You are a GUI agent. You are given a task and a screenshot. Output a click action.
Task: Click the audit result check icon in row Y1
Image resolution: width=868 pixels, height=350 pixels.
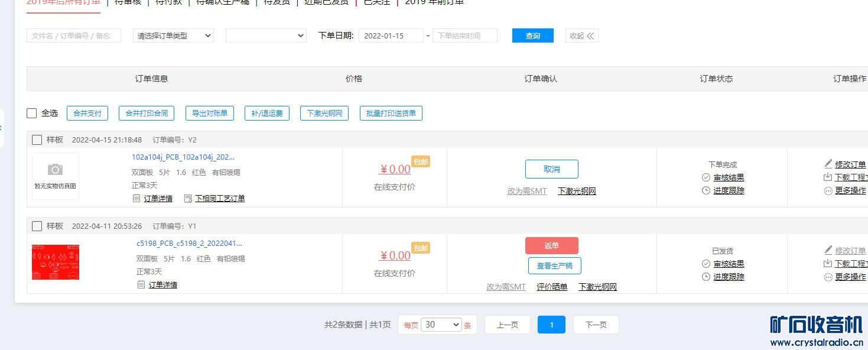[x=706, y=264]
